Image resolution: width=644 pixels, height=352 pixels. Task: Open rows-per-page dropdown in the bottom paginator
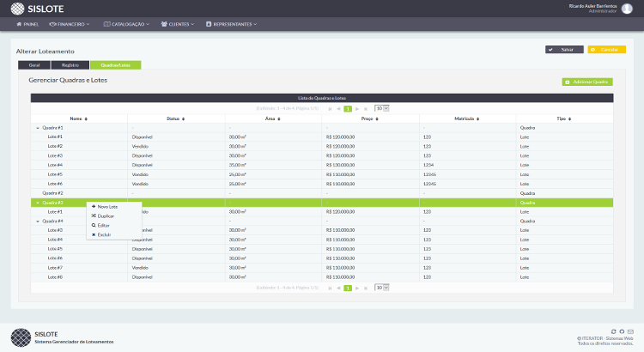[381, 288]
